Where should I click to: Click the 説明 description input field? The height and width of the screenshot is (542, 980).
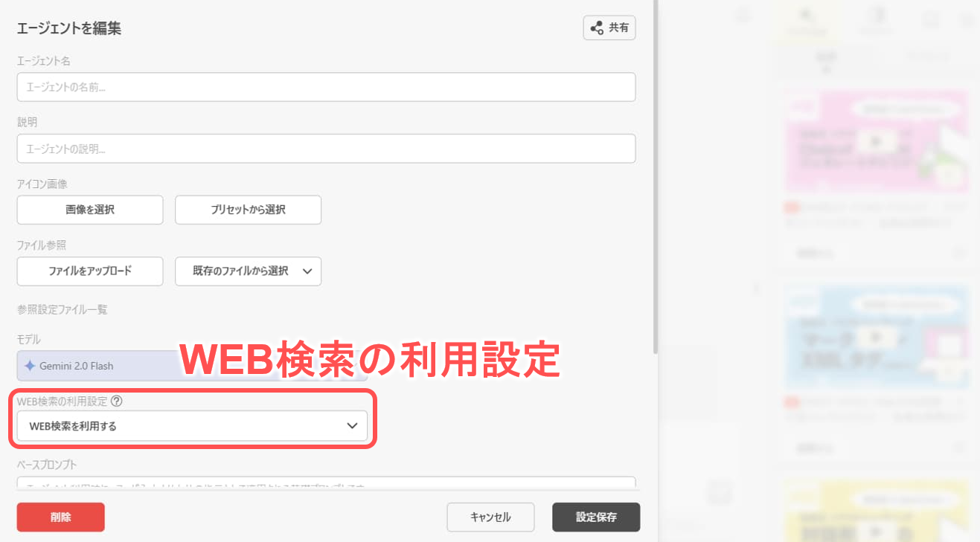(x=326, y=149)
